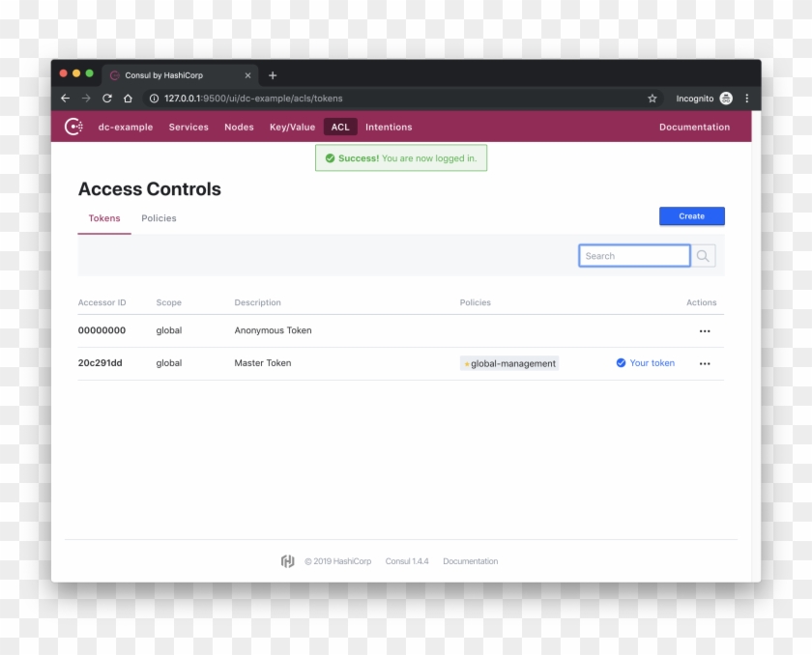
Task: Open Intentions in navigation bar
Action: (389, 128)
